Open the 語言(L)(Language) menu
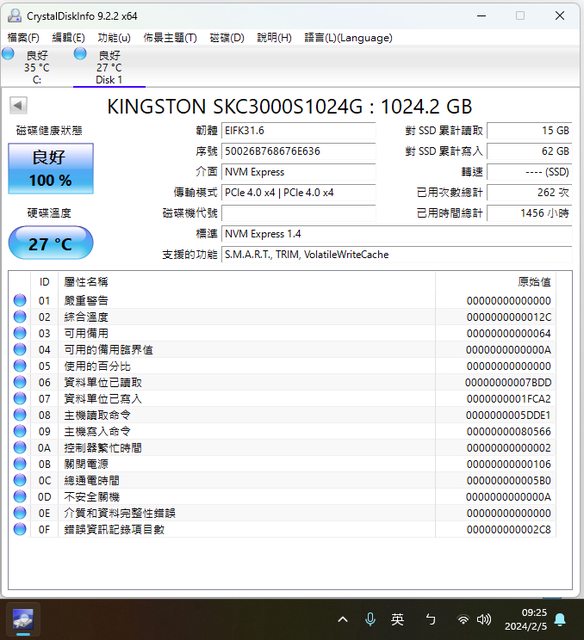Screen dimensions: 584x640 (349, 38)
